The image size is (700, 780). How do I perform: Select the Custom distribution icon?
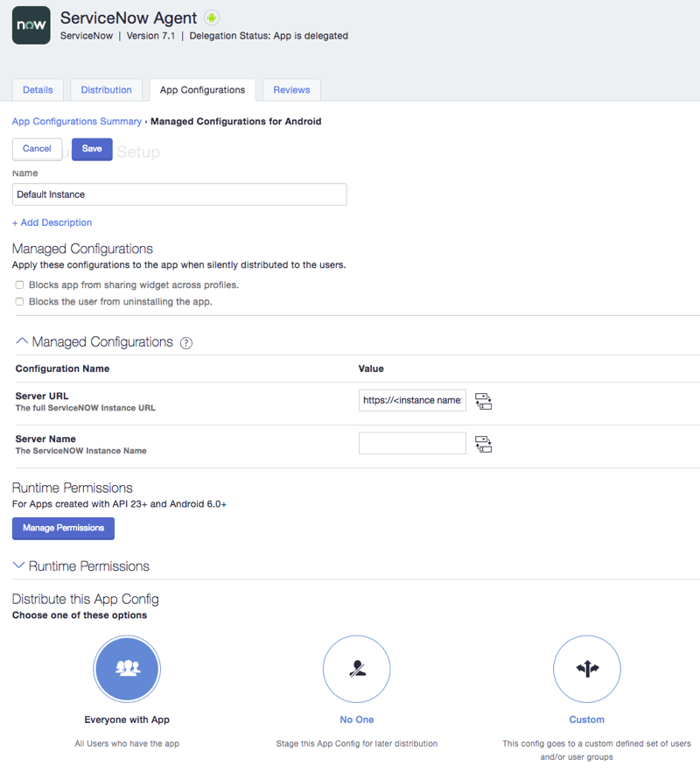click(x=586, y=669)
